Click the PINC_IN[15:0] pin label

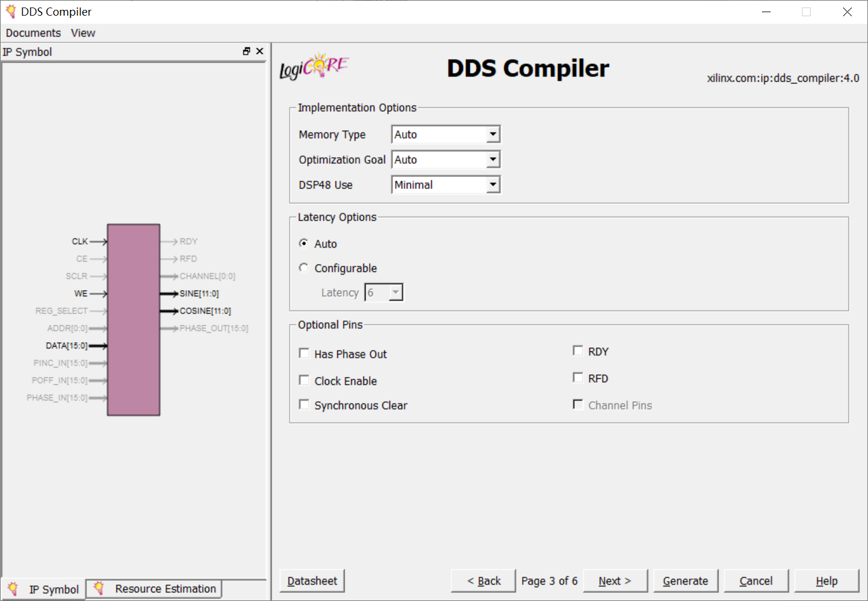click(60, 363)
